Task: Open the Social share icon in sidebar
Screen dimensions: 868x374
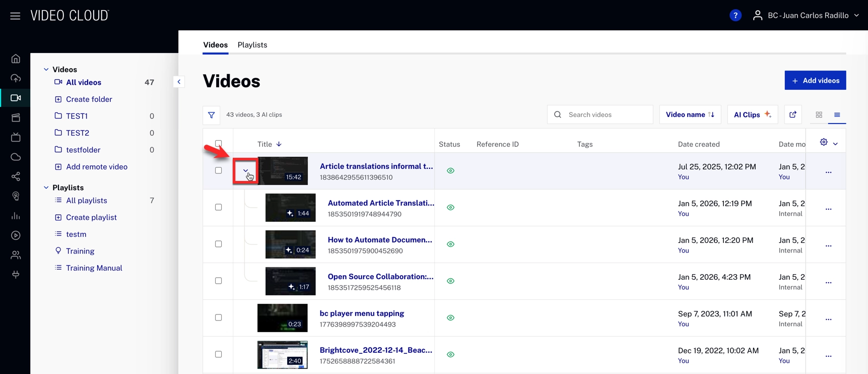Action: pos(16,176)
